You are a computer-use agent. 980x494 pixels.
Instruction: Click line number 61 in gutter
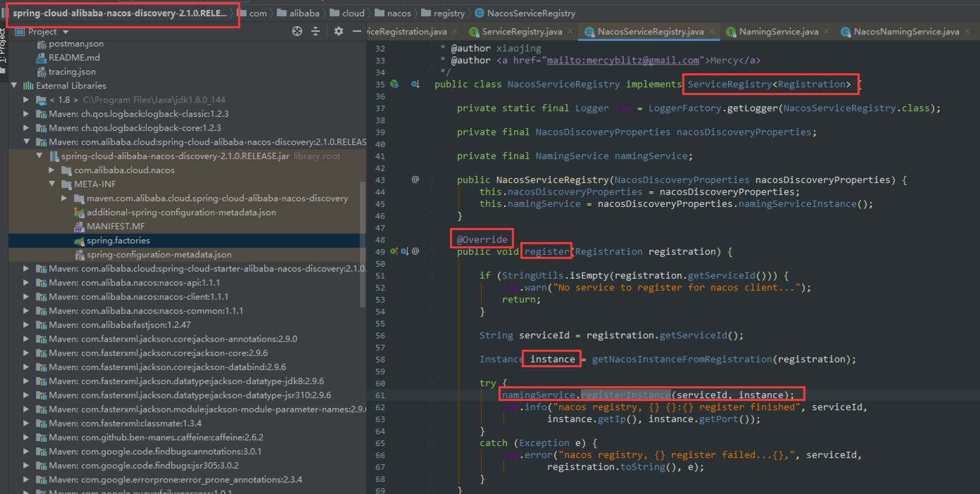point(380,395)
